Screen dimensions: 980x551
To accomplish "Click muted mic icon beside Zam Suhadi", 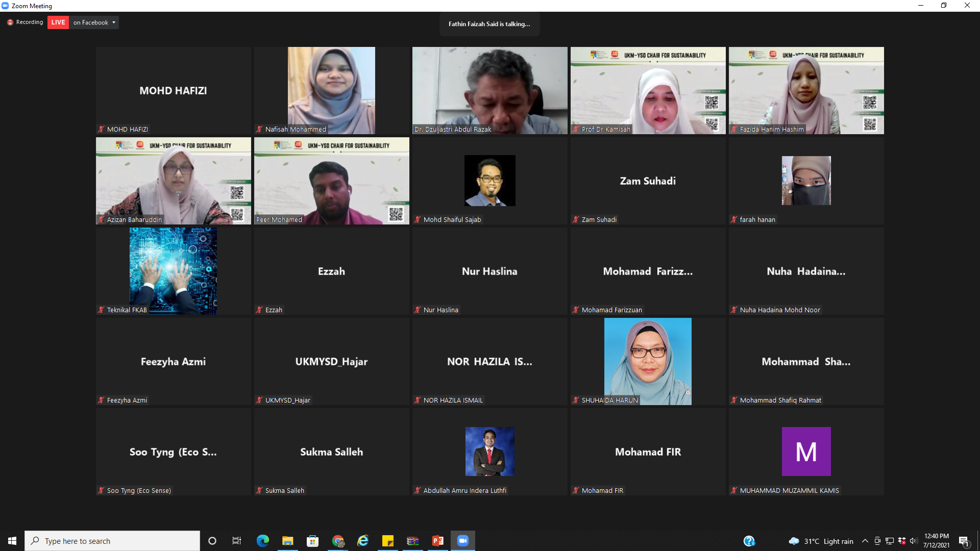I will [x=576, y=220].
